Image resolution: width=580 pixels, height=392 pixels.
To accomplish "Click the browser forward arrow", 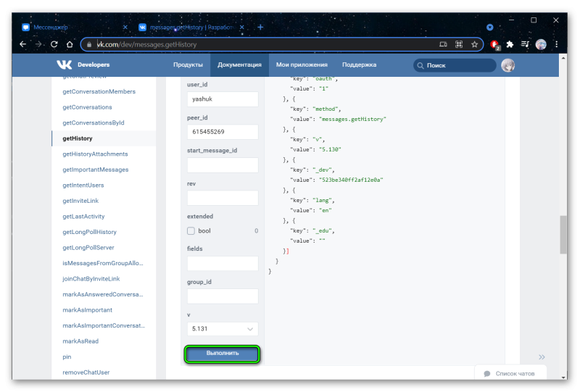I will point(38,44).
